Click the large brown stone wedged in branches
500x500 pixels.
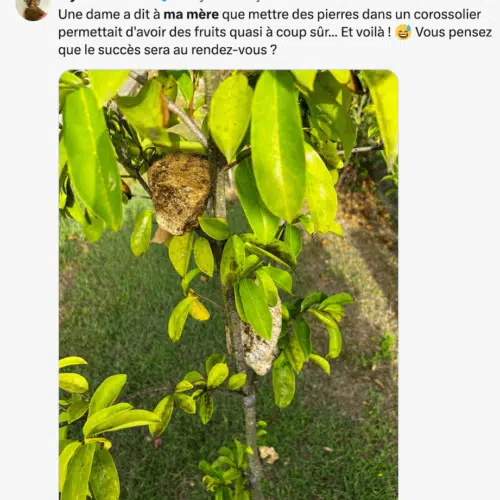coord(179,193)
